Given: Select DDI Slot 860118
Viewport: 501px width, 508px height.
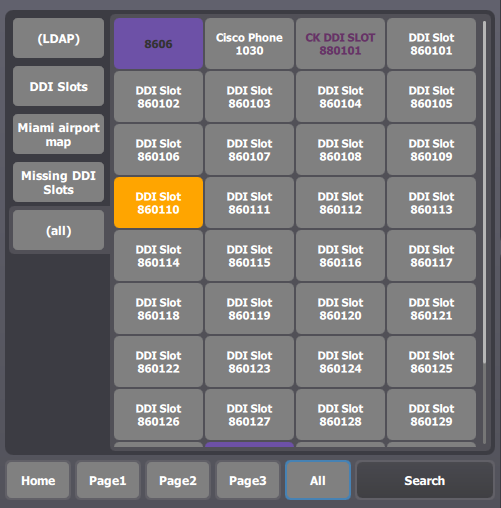Looking at the screenshot, I should coord(158,309).
